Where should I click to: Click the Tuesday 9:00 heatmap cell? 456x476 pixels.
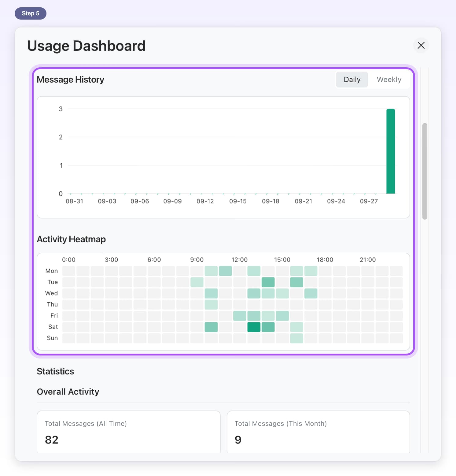click(197, 282)
